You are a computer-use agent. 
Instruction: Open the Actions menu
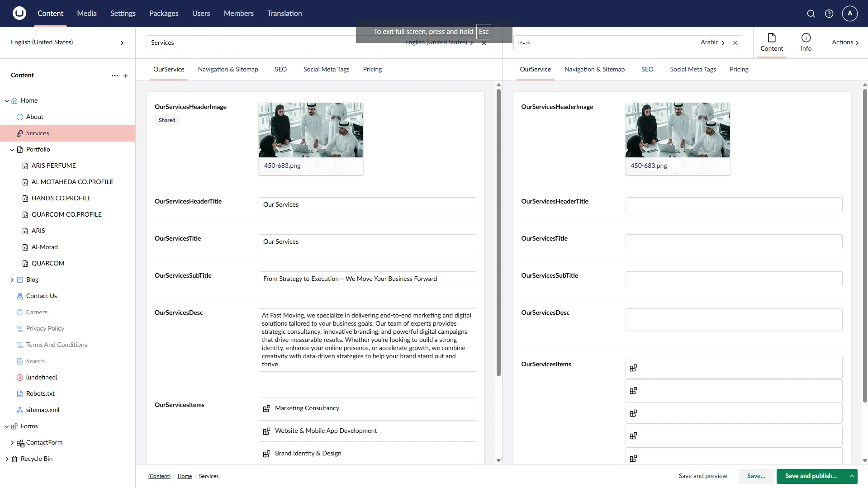point(845,43)
